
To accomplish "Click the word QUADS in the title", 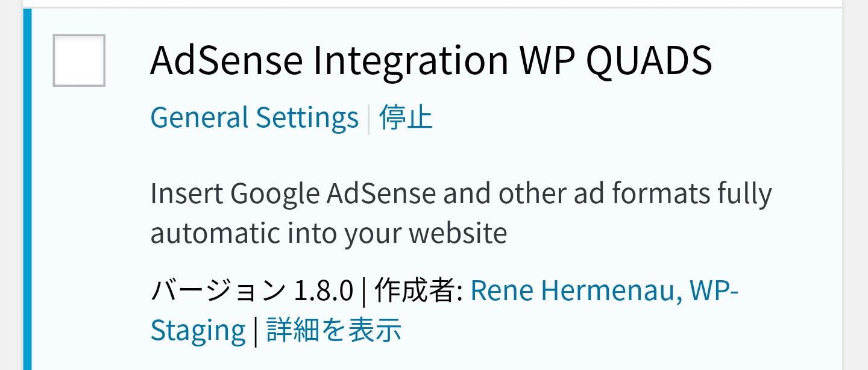I will 649,60.
